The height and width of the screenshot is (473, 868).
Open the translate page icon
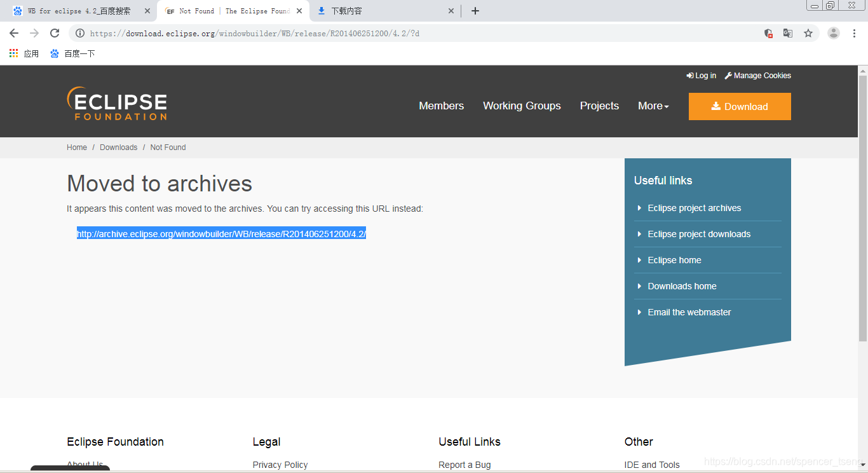(x=788, y=33)
